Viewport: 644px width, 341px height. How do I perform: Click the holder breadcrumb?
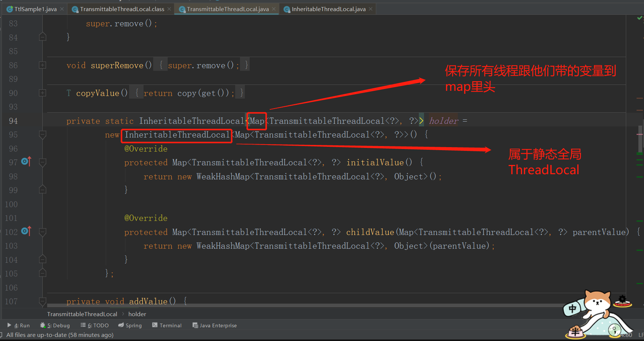coord(137,314)
